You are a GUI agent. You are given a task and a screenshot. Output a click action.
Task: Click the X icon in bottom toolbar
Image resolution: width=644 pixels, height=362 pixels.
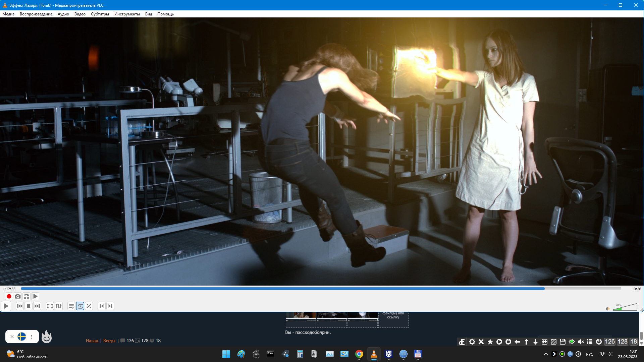pos(481,342)
